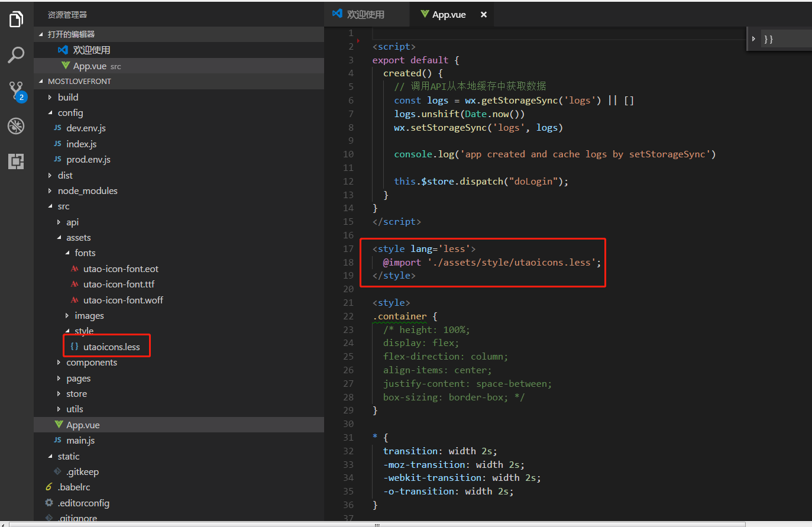Open the Debug view in activity bar
This screenshot has height=527, width=812.
point(16,125)
